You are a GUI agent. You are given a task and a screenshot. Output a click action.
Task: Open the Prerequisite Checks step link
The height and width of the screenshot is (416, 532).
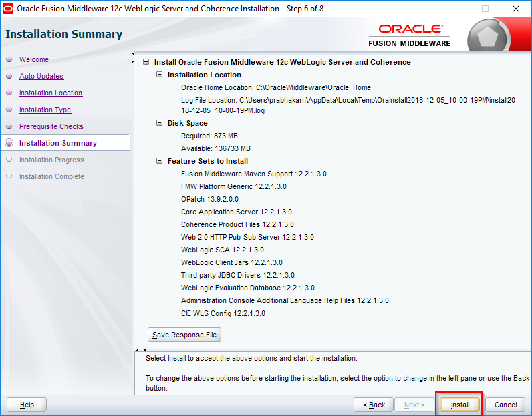point(51,126)
